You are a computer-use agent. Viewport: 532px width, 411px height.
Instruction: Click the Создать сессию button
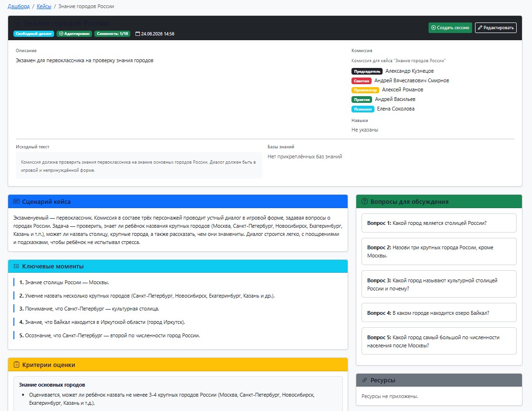[450, 28]
